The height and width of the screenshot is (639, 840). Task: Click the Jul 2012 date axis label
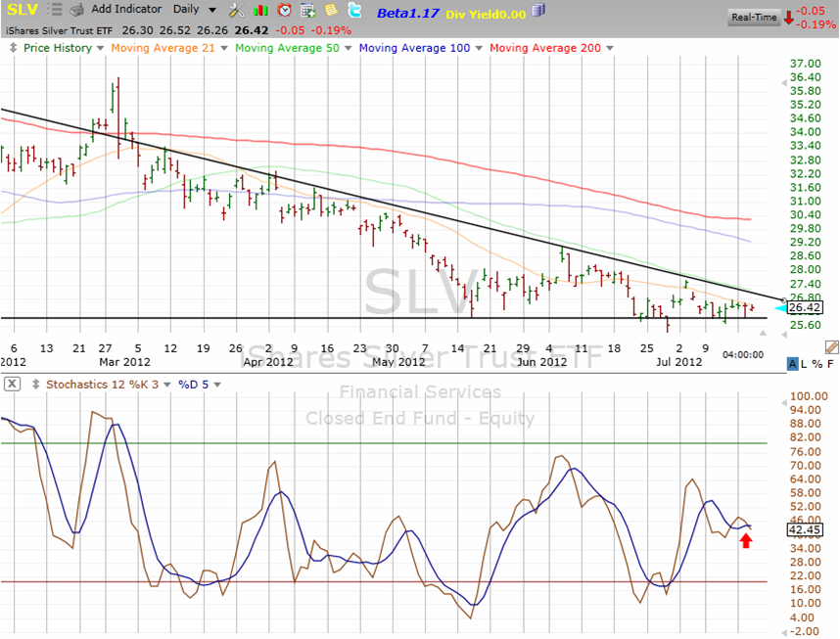click(x=678, y=362)
